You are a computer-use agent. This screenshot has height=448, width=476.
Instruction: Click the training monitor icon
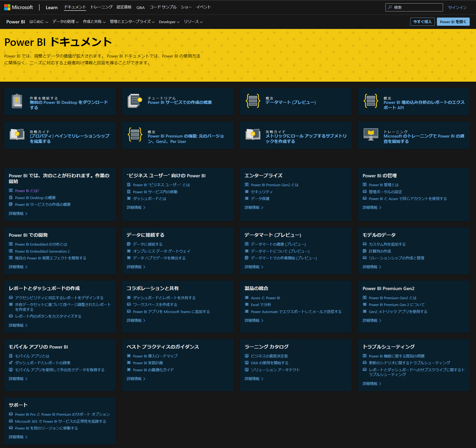click(371, 135)
